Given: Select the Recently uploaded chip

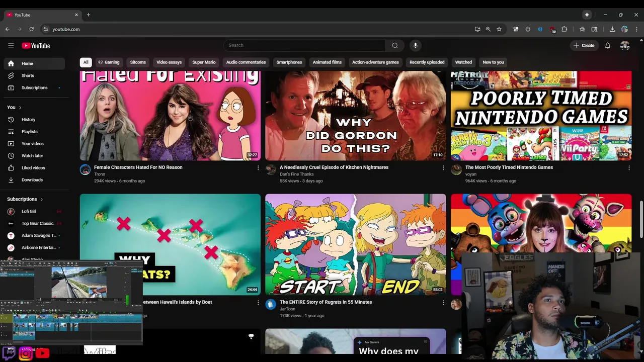Looking at the screenshot, I should pyautogui.click(x=427, y=62).
